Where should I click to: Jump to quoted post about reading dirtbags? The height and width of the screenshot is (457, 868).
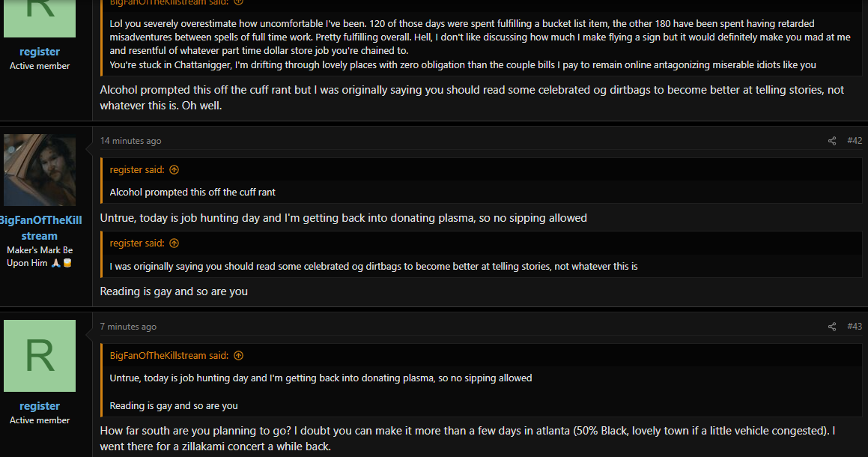tap(174, 243)
